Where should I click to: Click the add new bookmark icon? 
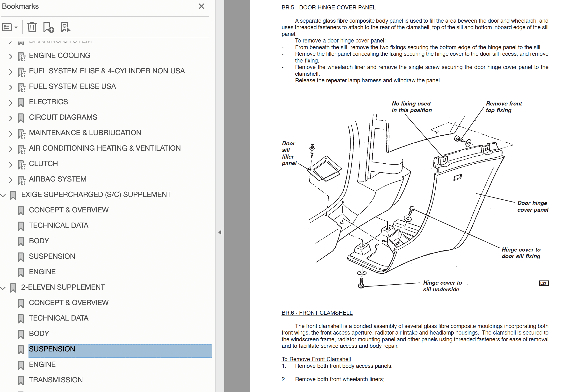tap(48, 27)
